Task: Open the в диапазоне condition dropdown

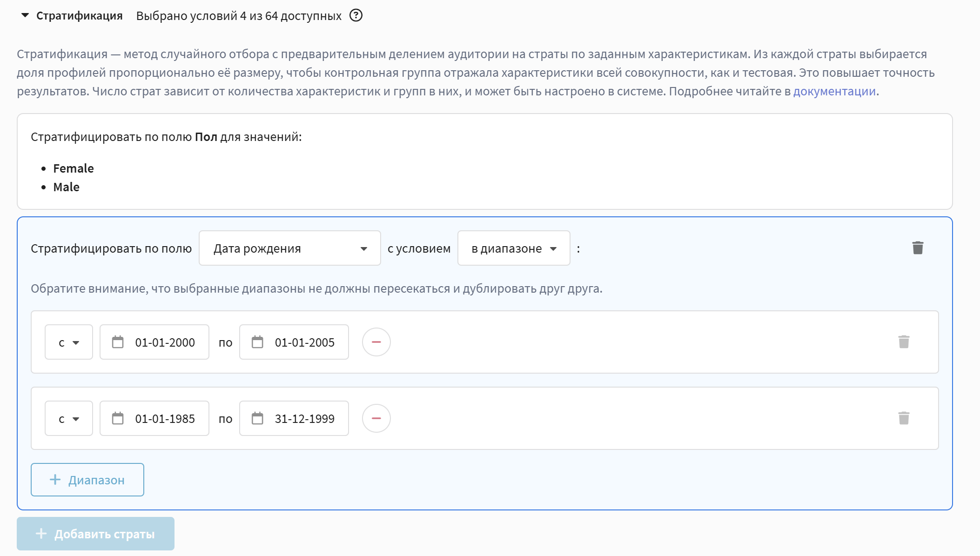Action: (x=513, y=248)
